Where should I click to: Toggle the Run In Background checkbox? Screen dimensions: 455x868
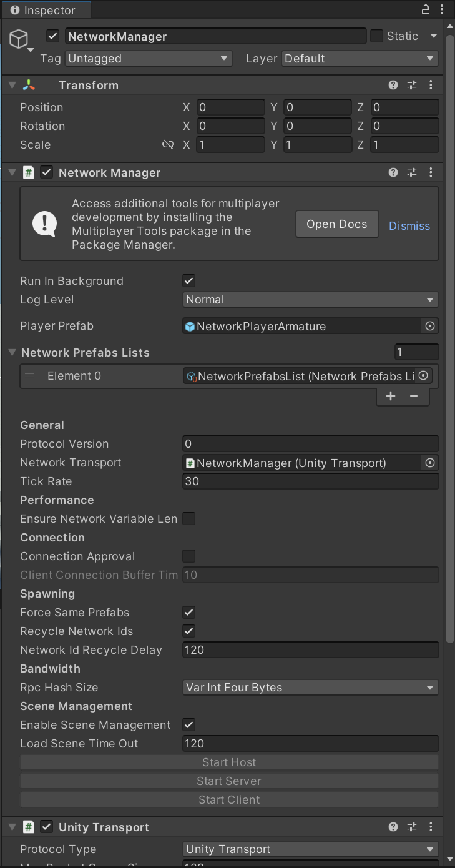pyautogui.click(x=188, y=281)
